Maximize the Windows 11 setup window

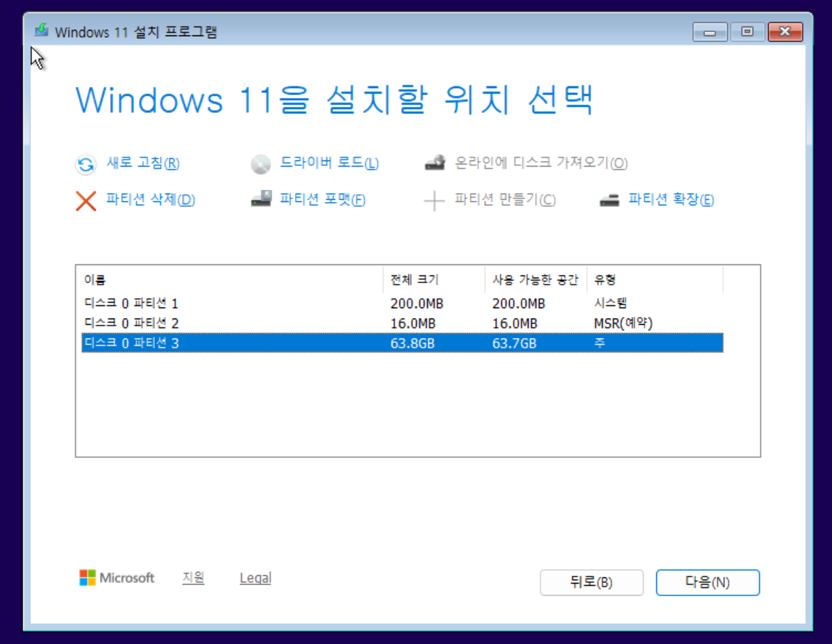point(747,32)
